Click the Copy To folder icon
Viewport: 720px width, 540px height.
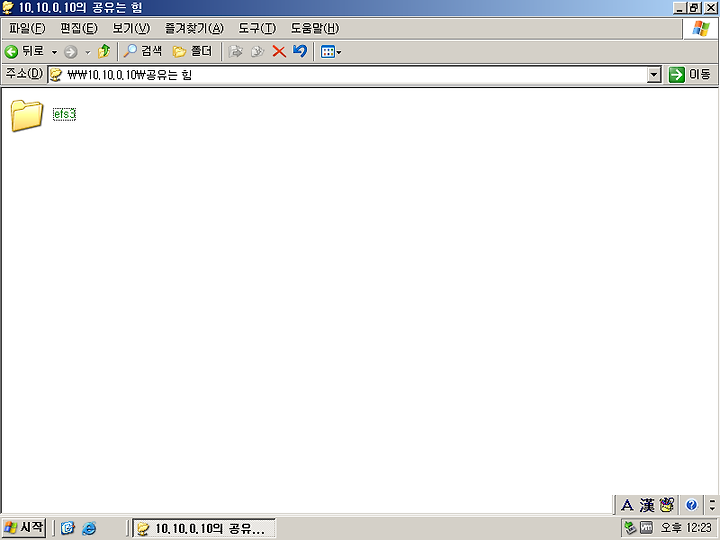[x=257, y=51]
